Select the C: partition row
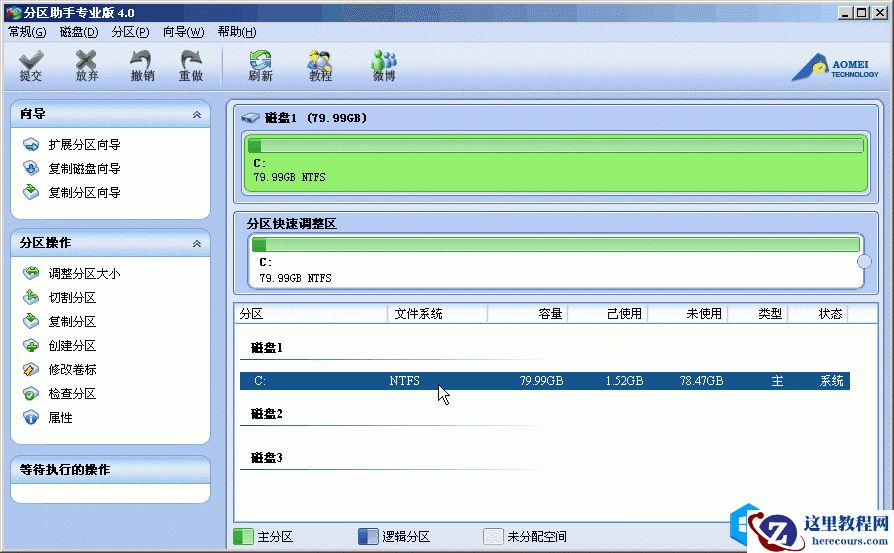 coord(544,381)
